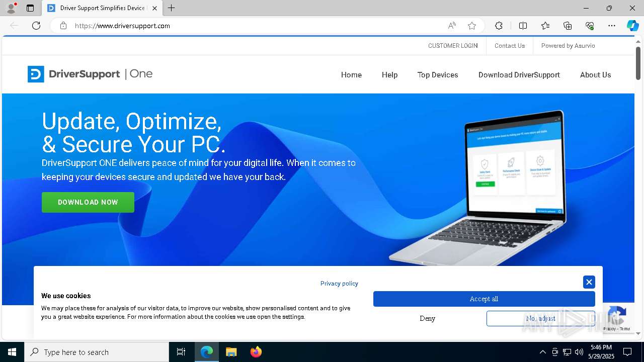The image size is (644, 362).
Task: Open Help menu item
Action: (x=389, y=75)
